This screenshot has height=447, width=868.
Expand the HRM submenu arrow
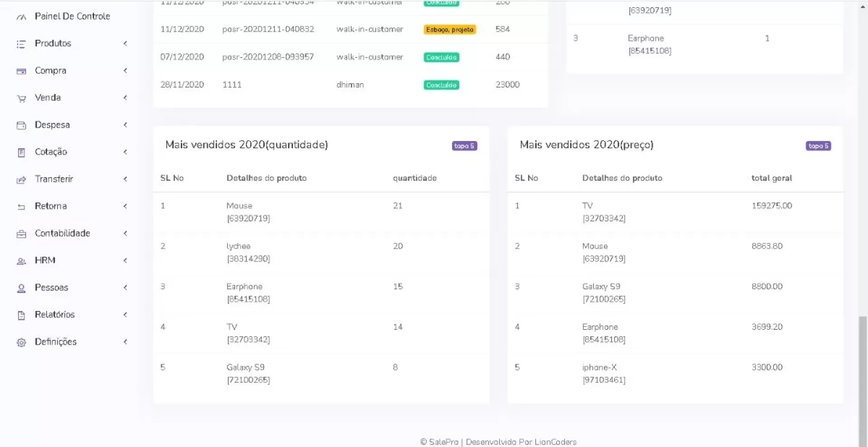click(125, 260)
